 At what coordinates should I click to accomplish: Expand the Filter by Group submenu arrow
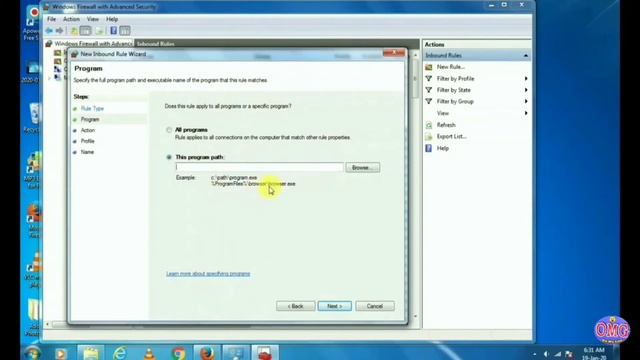[x=526, y=101]
